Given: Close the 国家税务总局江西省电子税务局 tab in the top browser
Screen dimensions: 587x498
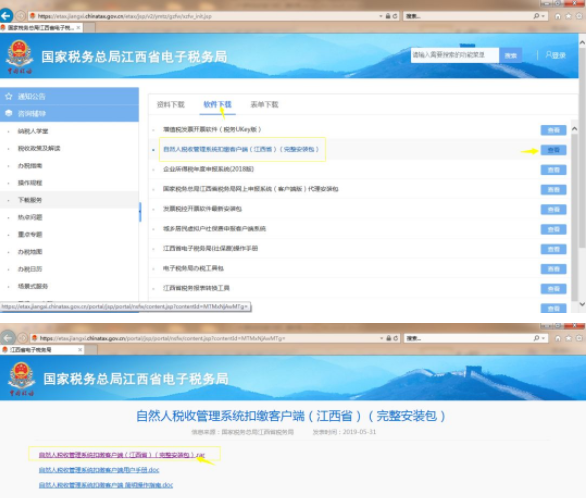Looking at the screenshot, I should pos(78,28).
